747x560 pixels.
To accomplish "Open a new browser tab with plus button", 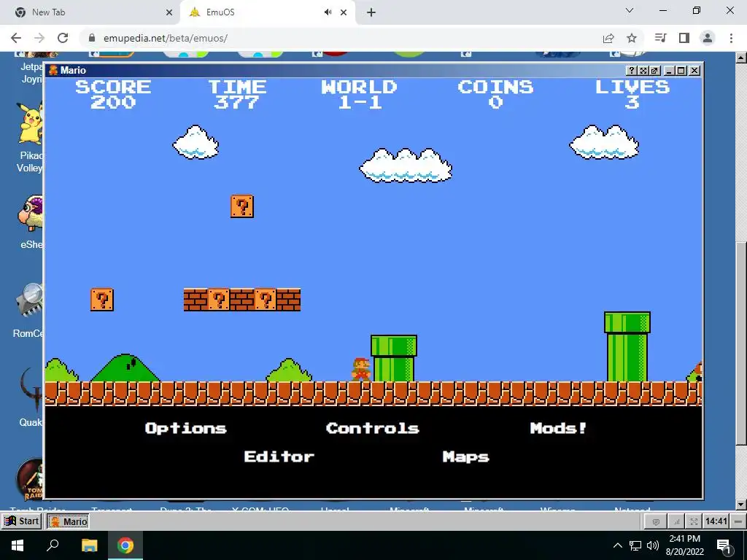I will point(371,12).
